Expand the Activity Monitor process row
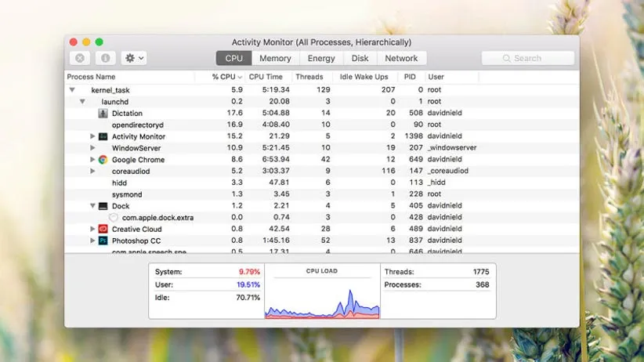644x362 pixels. coord(92,136)
